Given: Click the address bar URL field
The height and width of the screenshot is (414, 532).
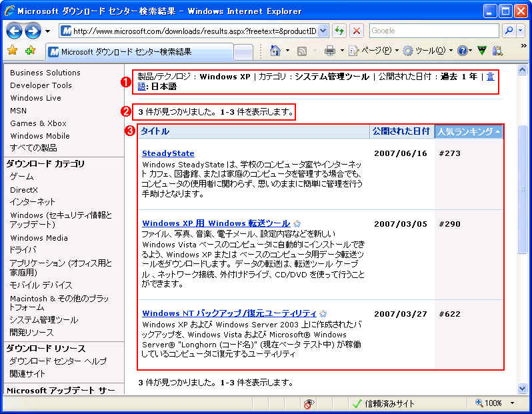Looking at the screenshot, I should (x=189, y=31).
